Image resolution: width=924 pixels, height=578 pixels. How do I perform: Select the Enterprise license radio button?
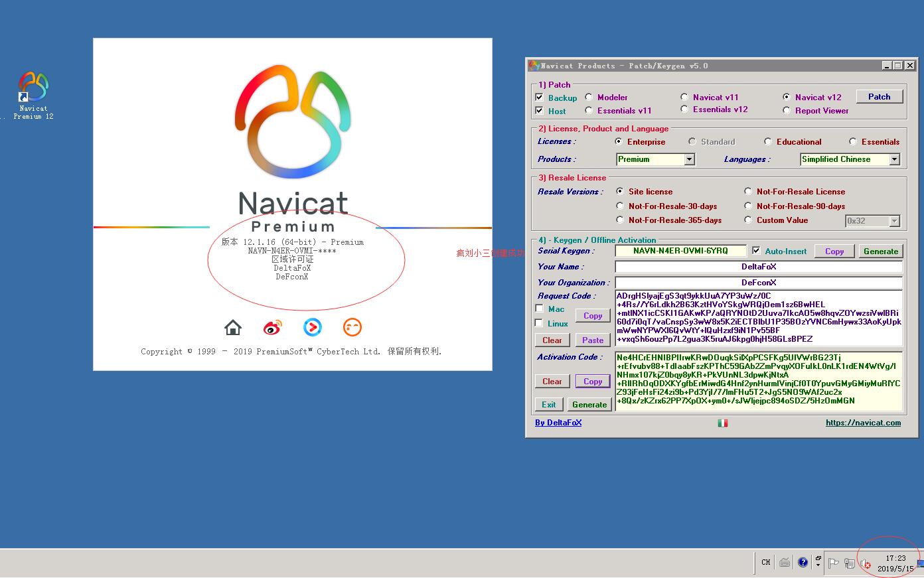(619, 141)
